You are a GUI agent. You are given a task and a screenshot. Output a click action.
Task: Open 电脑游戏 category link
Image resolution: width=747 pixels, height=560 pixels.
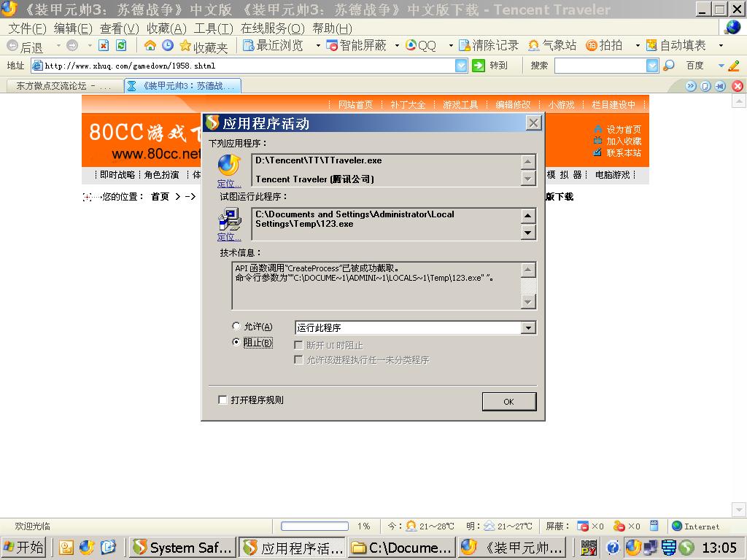[x=613, y=175]
